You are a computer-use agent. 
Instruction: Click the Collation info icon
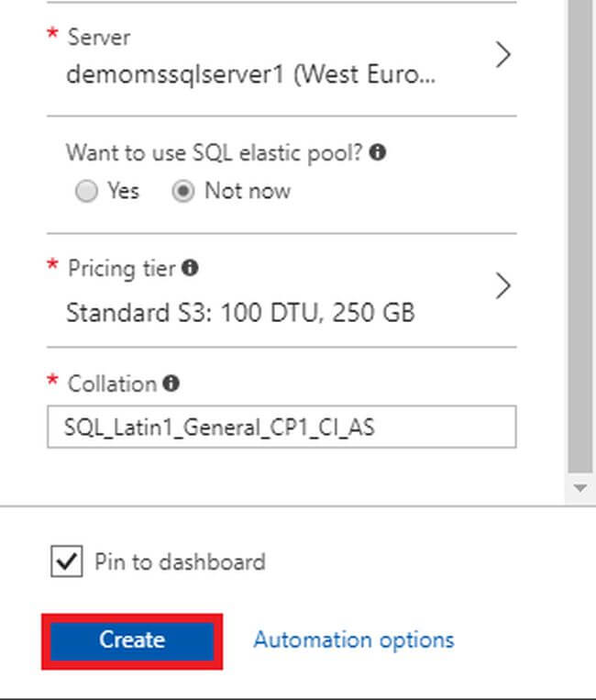[x=171, y=383]
